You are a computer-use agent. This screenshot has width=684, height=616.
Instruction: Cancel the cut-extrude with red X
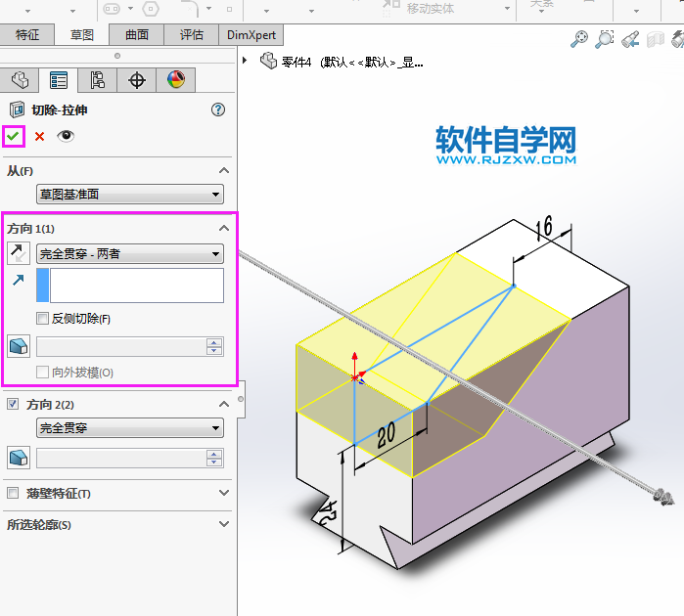(x=40, y=137)
